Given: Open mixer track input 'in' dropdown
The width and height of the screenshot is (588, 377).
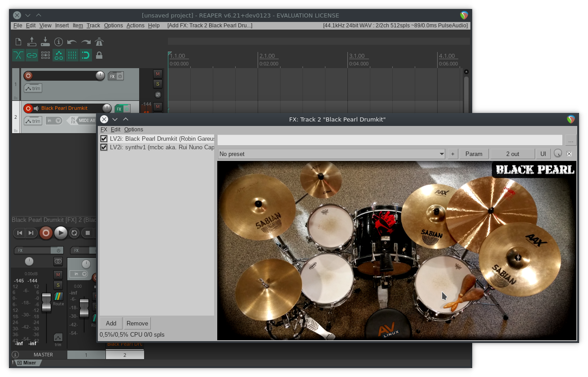Looking at the screenshot, I should point(79,274).
